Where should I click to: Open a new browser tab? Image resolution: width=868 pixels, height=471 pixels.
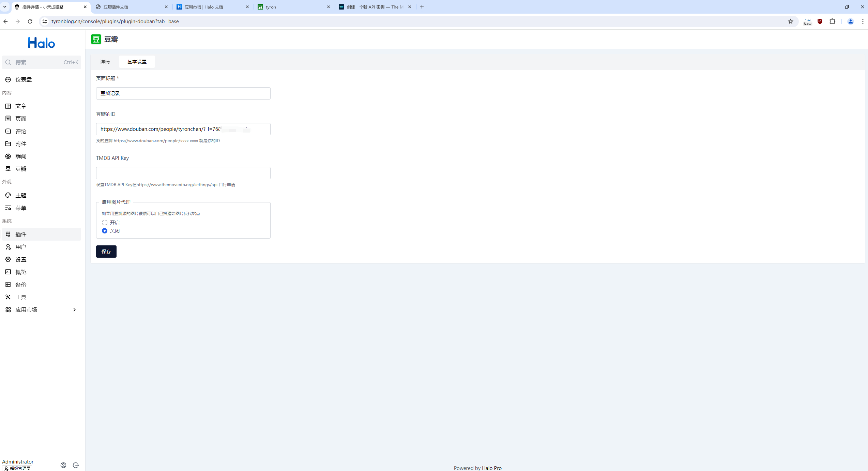pyautogui.click(x=422, y=7)
